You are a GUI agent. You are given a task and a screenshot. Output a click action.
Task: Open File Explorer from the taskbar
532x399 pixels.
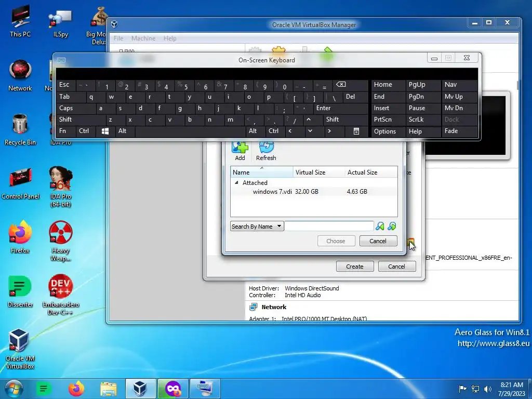coord(108,389)
